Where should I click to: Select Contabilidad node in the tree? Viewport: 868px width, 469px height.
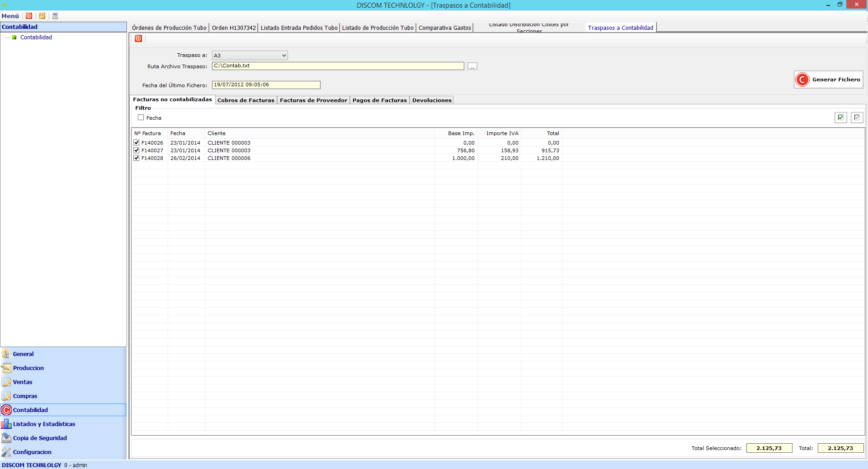36,38
